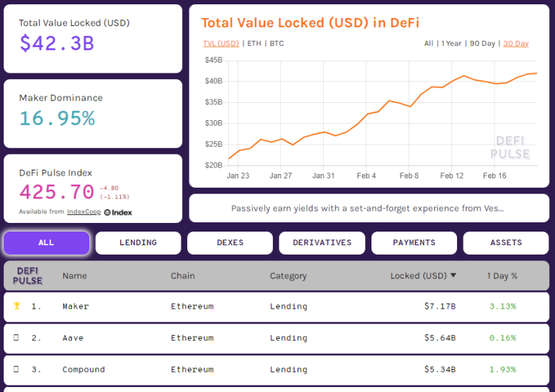Screen dimensions: 555x392
Task: Sort table by Chain column
Action: click(x=183, y=276)
